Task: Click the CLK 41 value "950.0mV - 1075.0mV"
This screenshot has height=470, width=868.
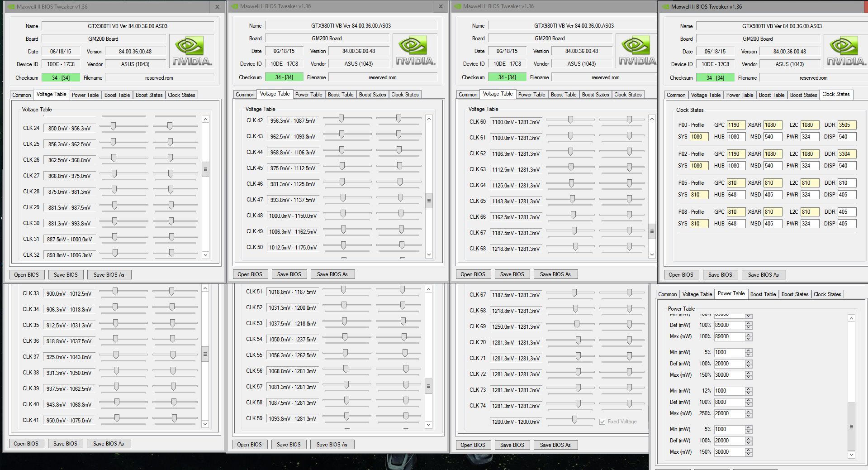Action: coord(69,421)
